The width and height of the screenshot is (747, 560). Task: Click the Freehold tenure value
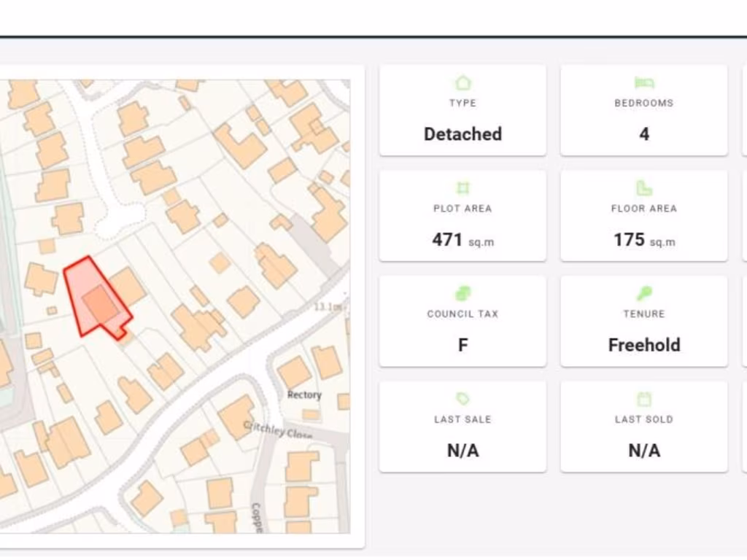coord(644,345)
